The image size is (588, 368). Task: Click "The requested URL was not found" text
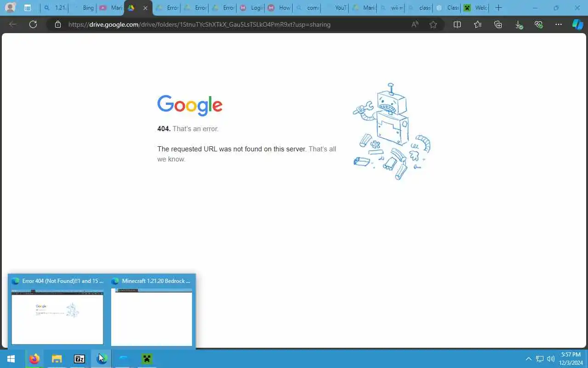(232, 149)
